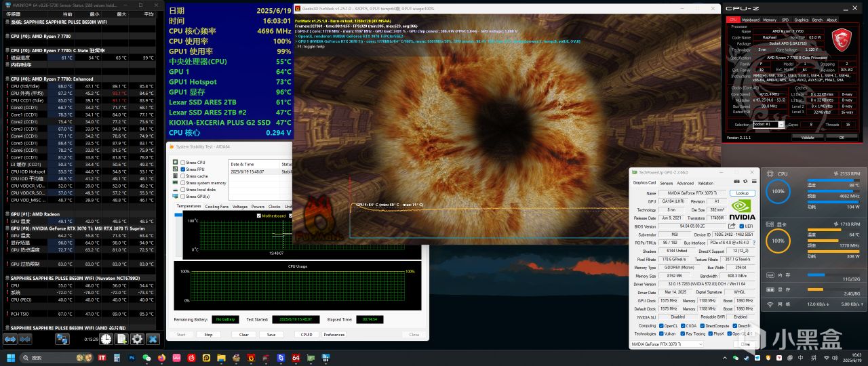Open calculator icon in taskbar
This screenshot has height=366, width=868.
[x=117, y=358]
